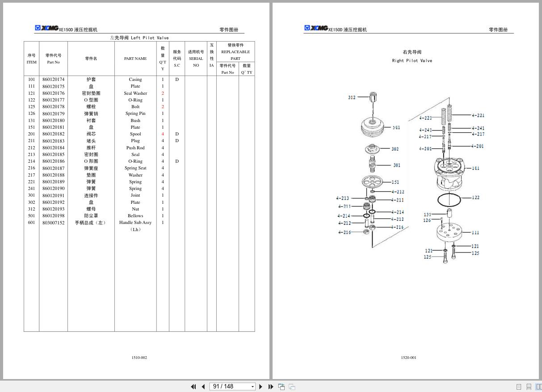
Task: Click diagram label 302
Action: tap(395, 149)
